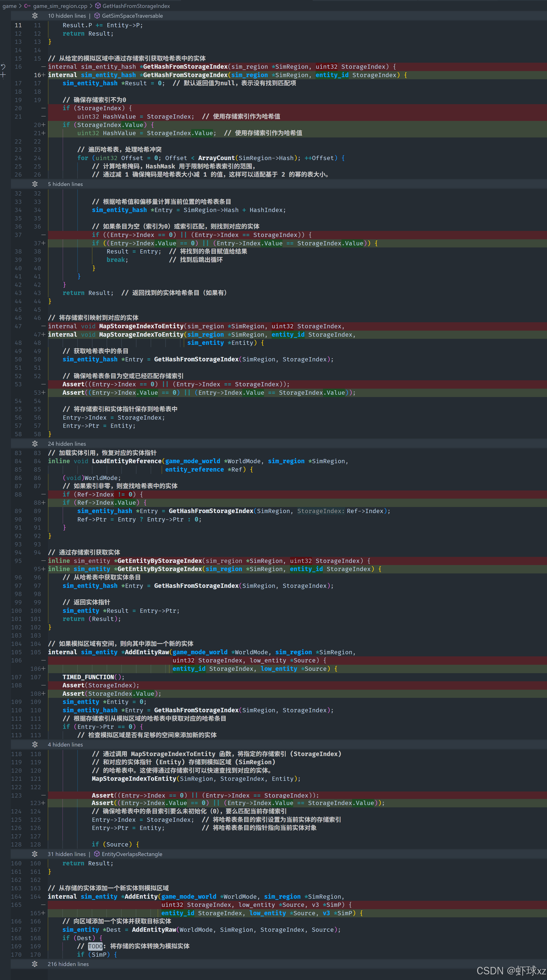The width and height of the screenshot is (547, 980).
Task: Expand the '216 hidden lines' label at bottom
Action: pyautogui.click(x=68, y=964)
